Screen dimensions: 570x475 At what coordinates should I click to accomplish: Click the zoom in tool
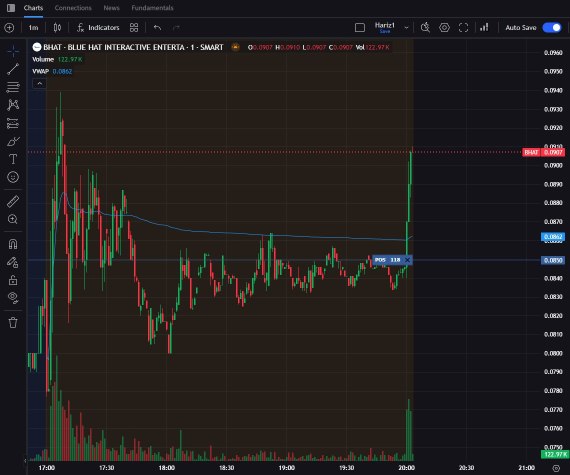[13, 219]
